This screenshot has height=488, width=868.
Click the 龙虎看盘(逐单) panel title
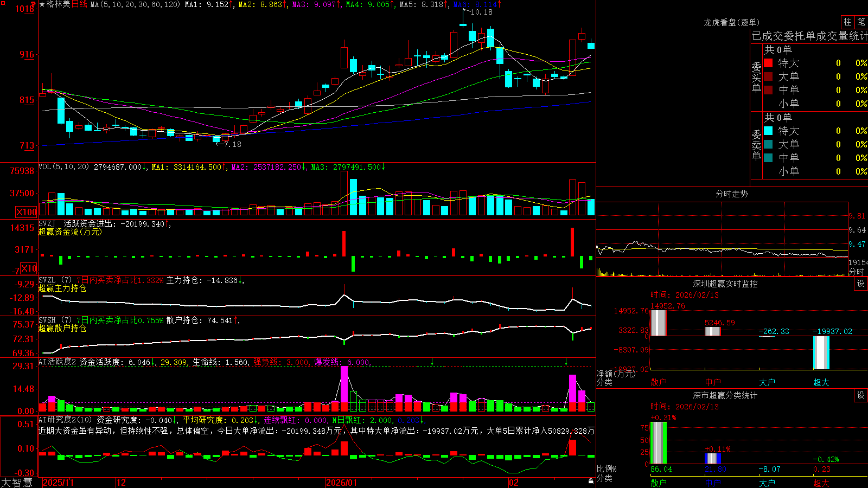pos(732,22)
